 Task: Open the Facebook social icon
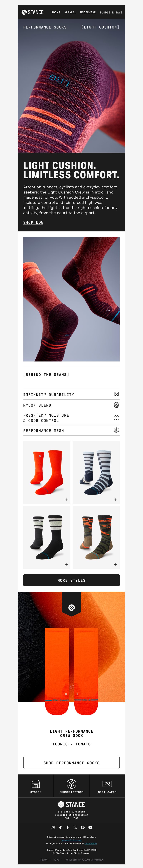(68, 827)
